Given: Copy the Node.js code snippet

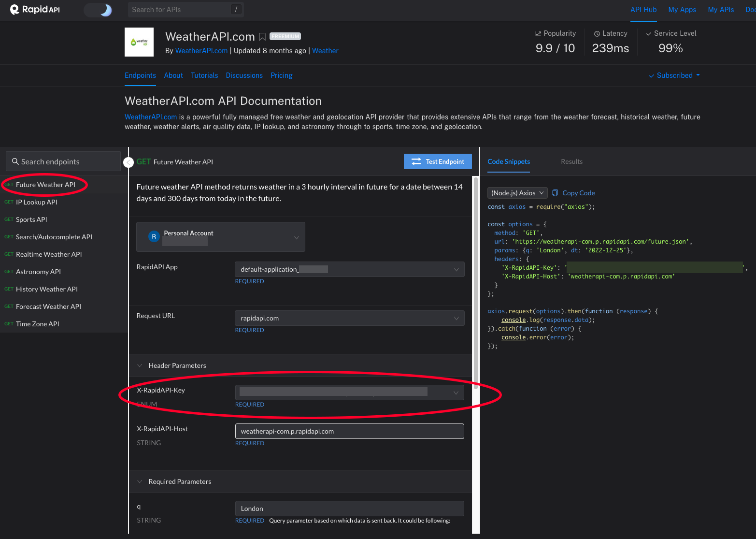Looking at the screenshot, I should (573, 193).
